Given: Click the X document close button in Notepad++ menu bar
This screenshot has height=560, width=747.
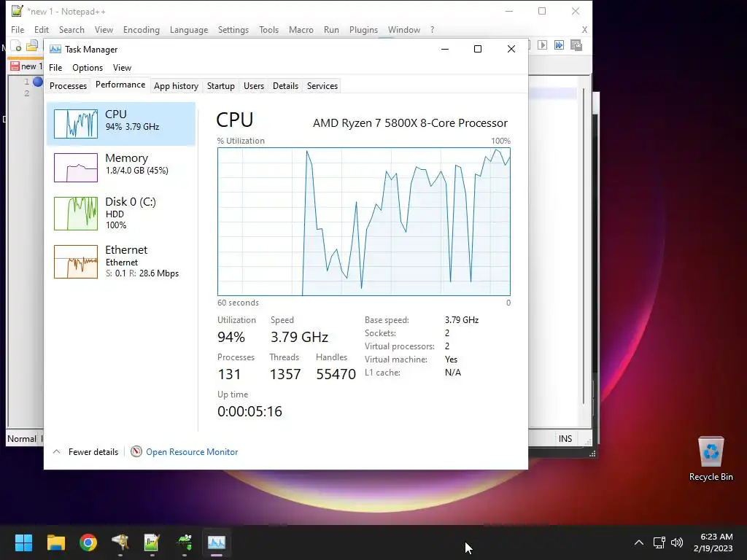Looking at the screenshot, I should (x=584, y=29).
